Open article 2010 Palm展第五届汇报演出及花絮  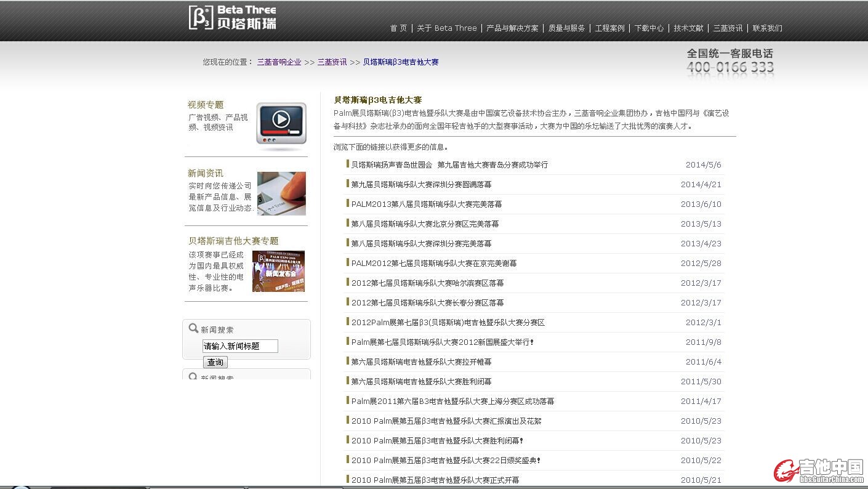coord(446,421)
